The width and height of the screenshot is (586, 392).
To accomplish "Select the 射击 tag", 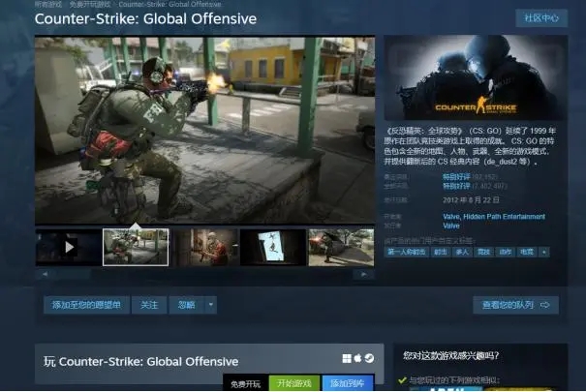I will click(441, 252).
